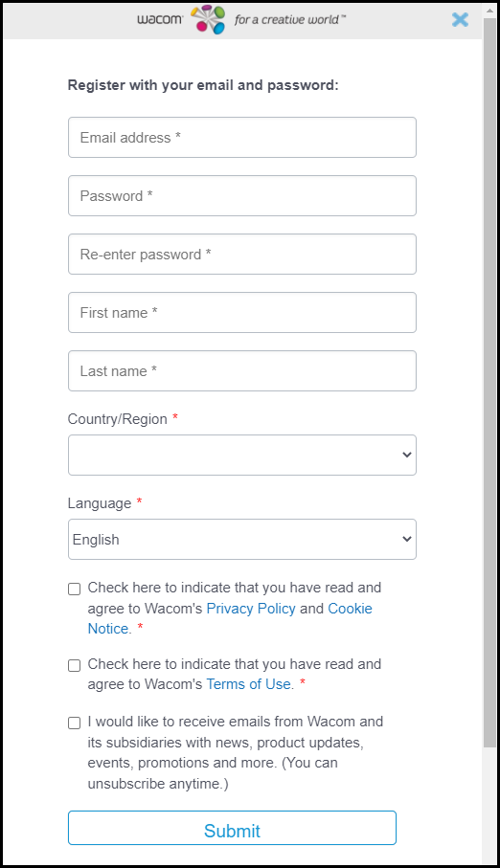
Task: Click the Wacom colorful logo icon
Action: [209, 19]
